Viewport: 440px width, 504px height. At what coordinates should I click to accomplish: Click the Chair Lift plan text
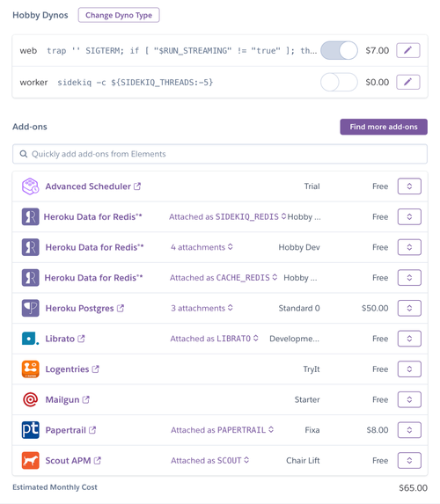[303, 461]
